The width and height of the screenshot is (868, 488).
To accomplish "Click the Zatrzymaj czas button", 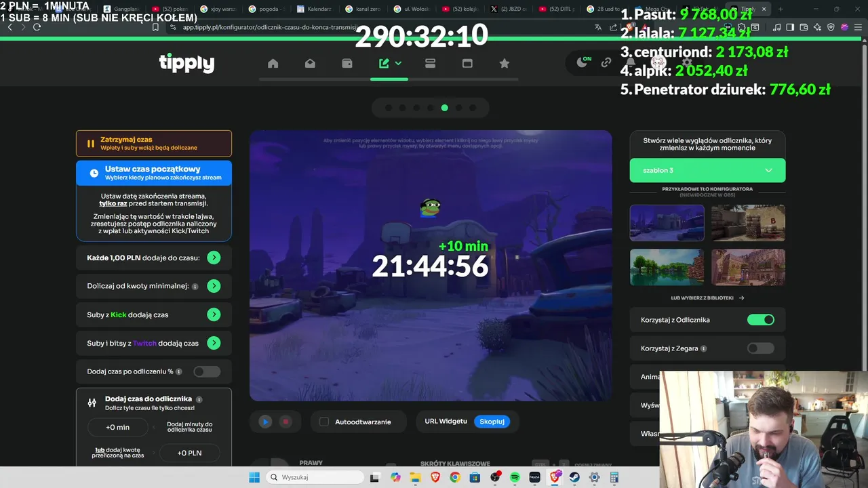I will point(154,144).
